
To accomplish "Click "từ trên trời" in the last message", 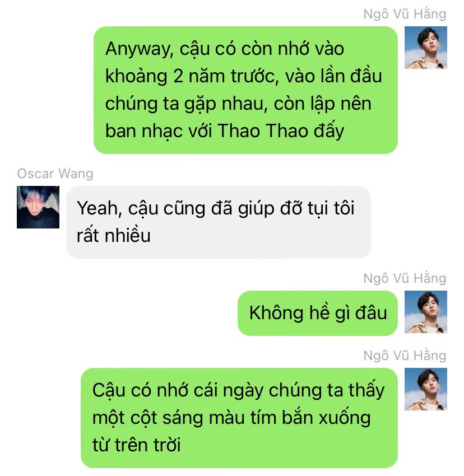I will 136,445.
